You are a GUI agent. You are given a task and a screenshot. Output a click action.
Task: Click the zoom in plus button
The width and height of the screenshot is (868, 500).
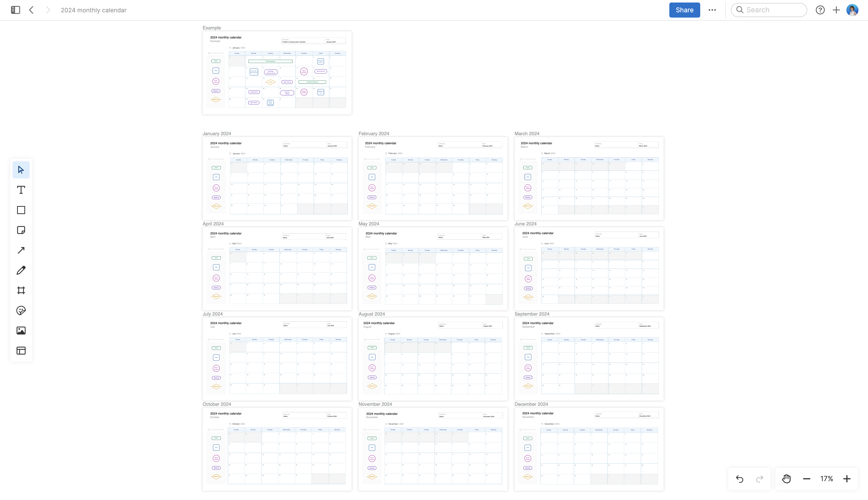click(847, 479)
